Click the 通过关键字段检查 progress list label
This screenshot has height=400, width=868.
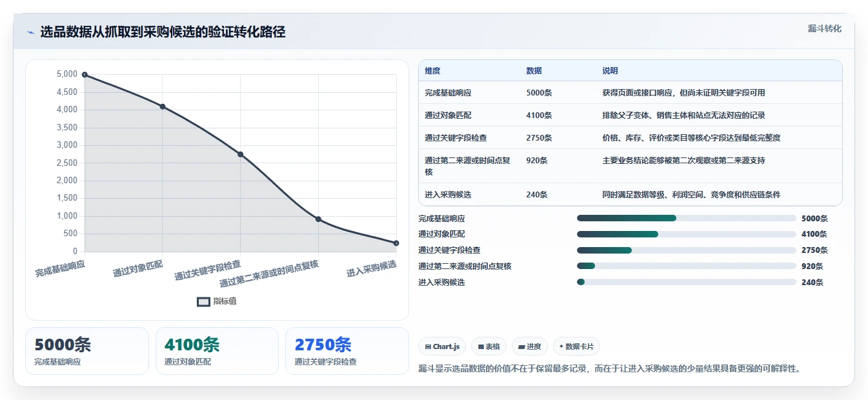point(449,250)
